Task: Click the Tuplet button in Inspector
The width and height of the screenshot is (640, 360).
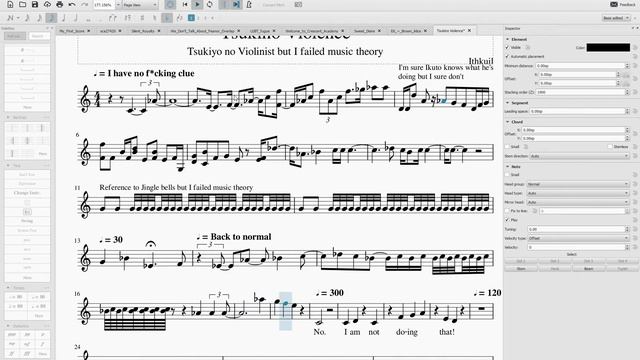Action: 622,269
